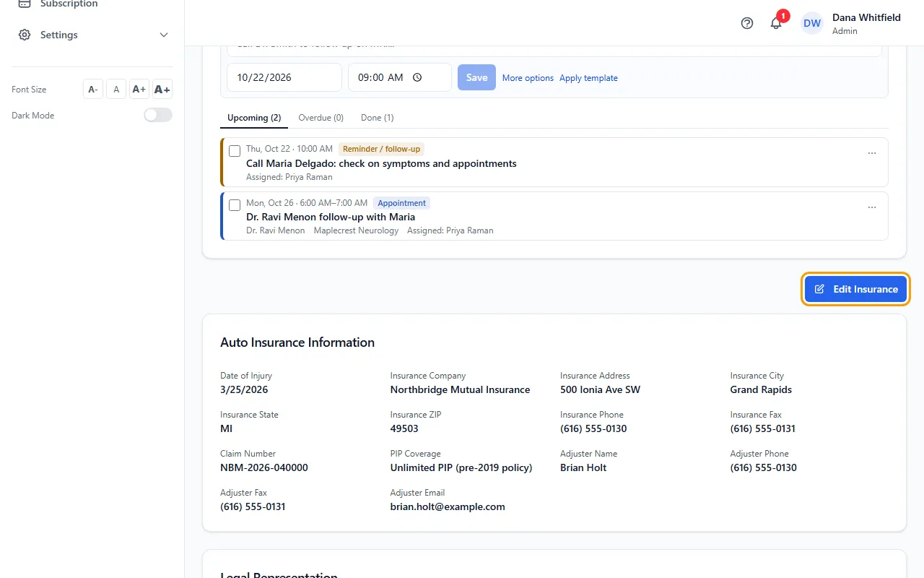Toggle the Dark Mode switch

click(158, 115)
